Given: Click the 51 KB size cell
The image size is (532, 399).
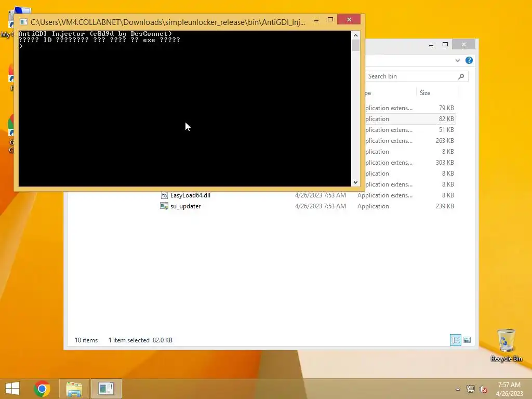Looking at the screenshot, I should pyautogui.click(x=446, y=129).
